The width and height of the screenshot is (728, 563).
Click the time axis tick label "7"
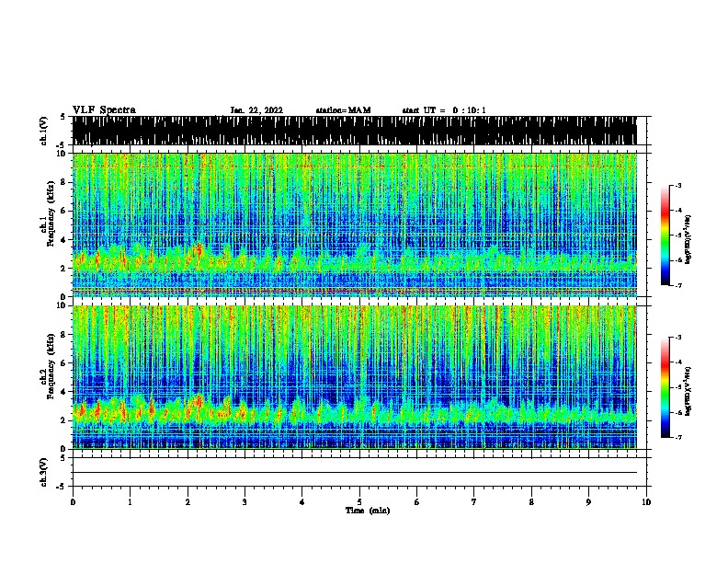click(474, 502)
